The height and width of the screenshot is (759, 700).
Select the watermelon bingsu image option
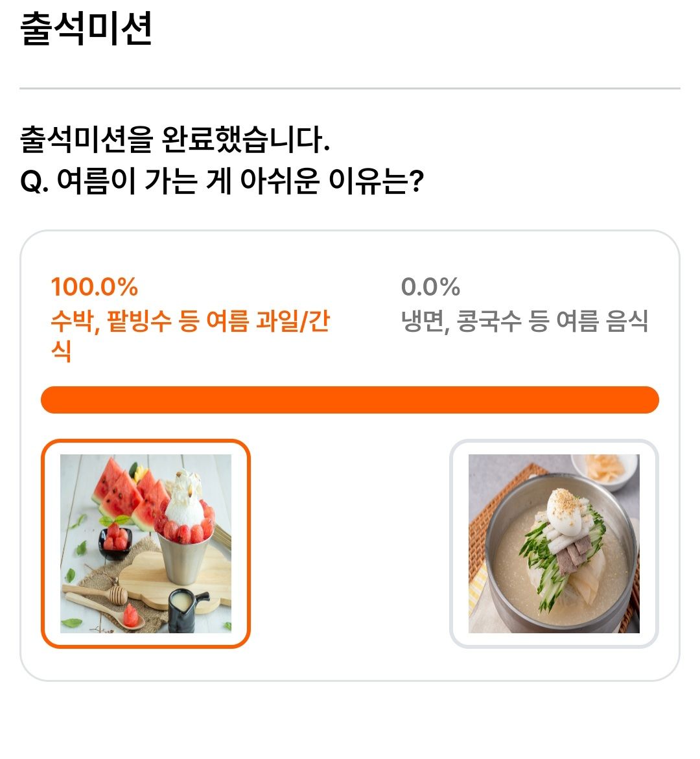click(x=145, y=543)
